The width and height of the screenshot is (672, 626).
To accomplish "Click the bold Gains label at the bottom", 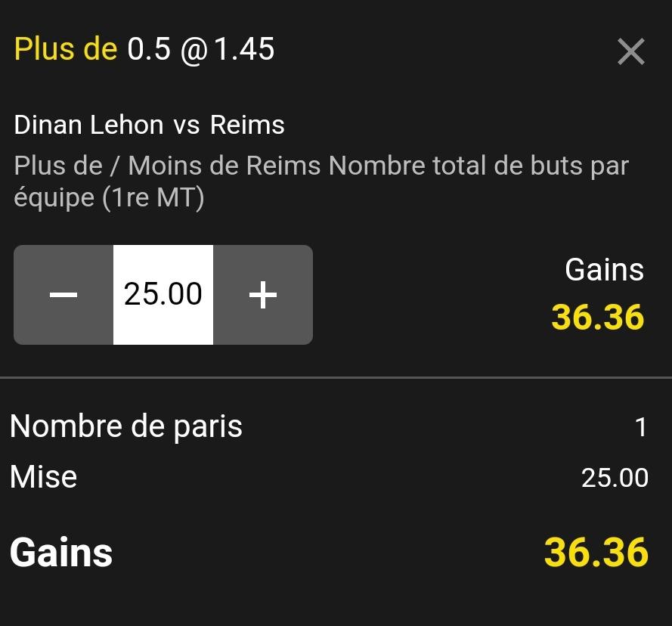I will (61, 553).
